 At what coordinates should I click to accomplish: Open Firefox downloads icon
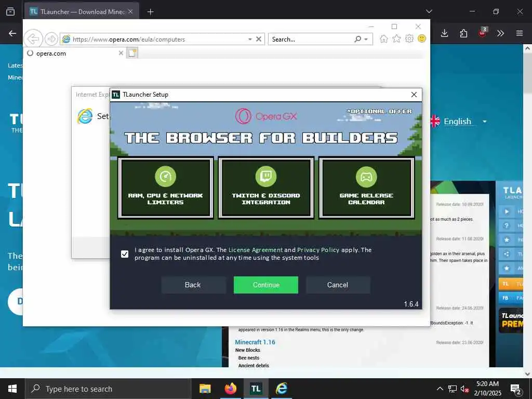point(445,33)
